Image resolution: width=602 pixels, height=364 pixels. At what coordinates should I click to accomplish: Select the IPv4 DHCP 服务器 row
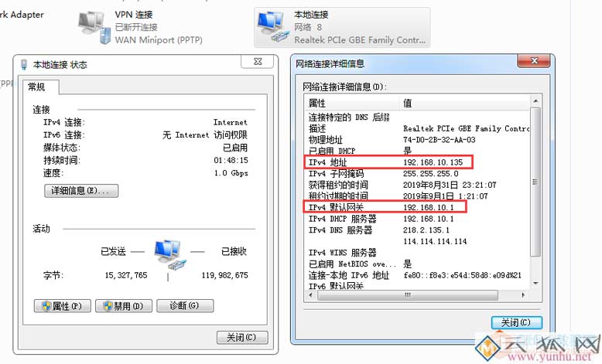[418, 219]
